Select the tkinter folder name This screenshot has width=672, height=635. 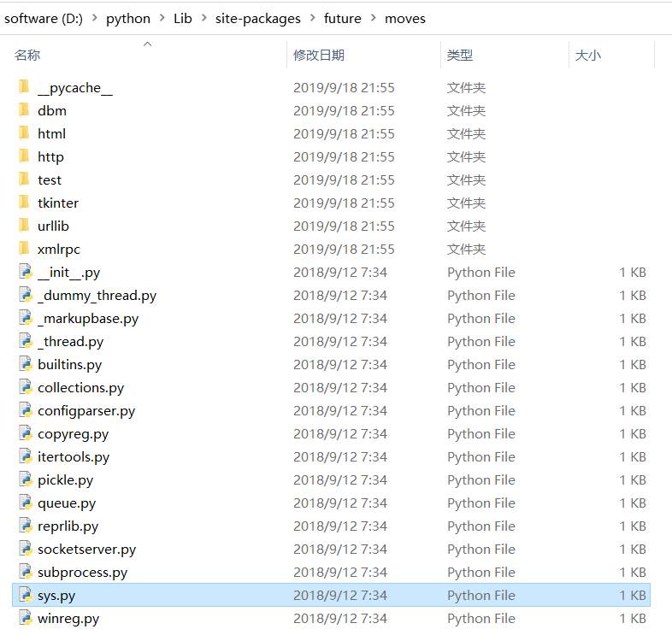[x=58, y=203]
